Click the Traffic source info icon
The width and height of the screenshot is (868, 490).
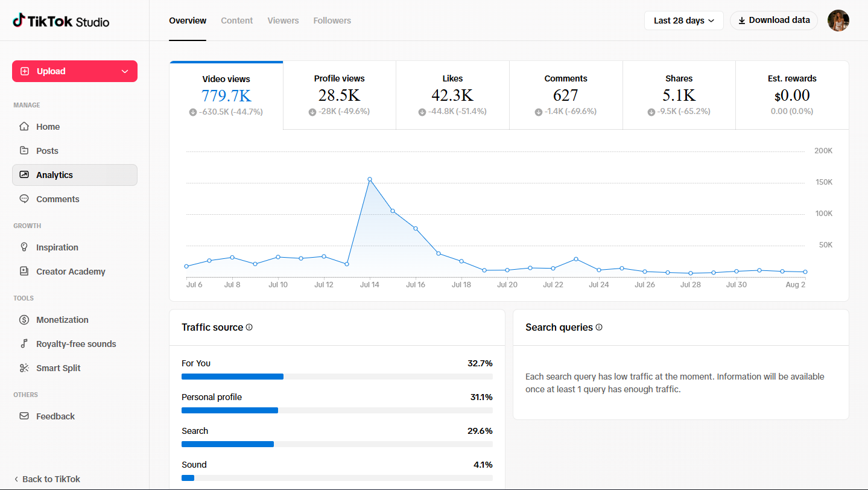point(249,327)
